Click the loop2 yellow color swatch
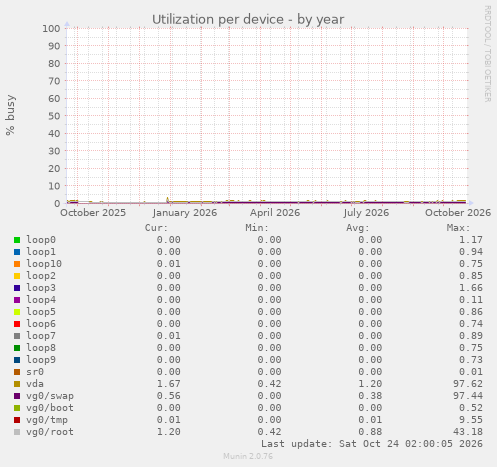The image size is (497, 467). [17, 276]
